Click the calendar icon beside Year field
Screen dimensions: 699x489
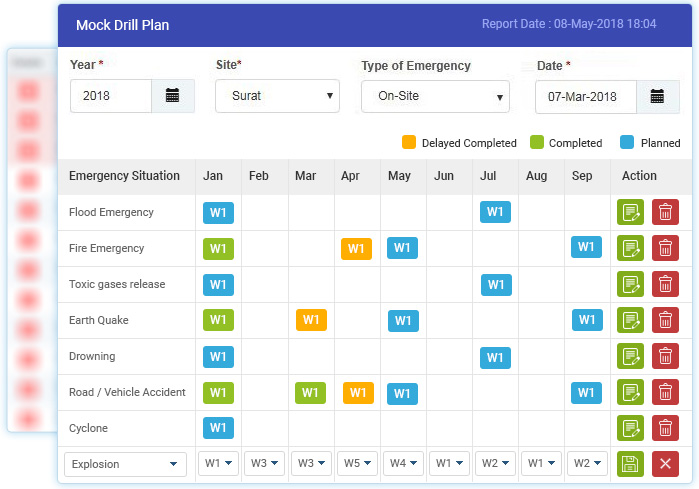click(172, 96)
